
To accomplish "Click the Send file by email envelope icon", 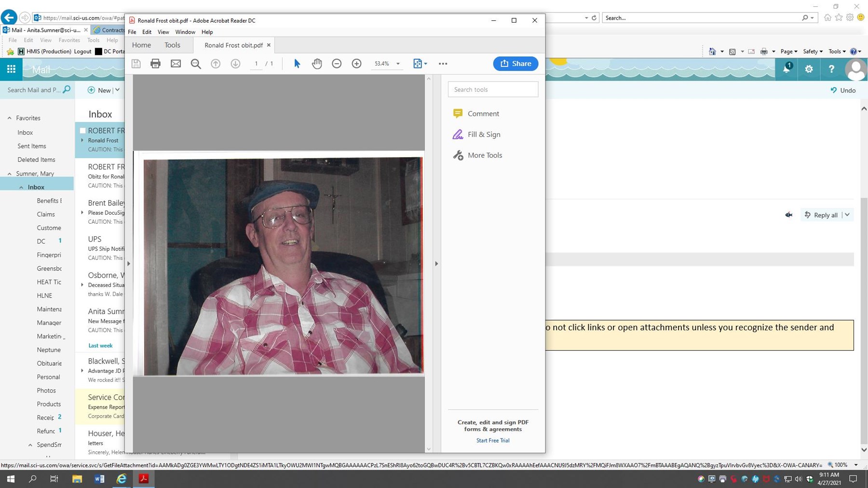I will tap(176, 64).
